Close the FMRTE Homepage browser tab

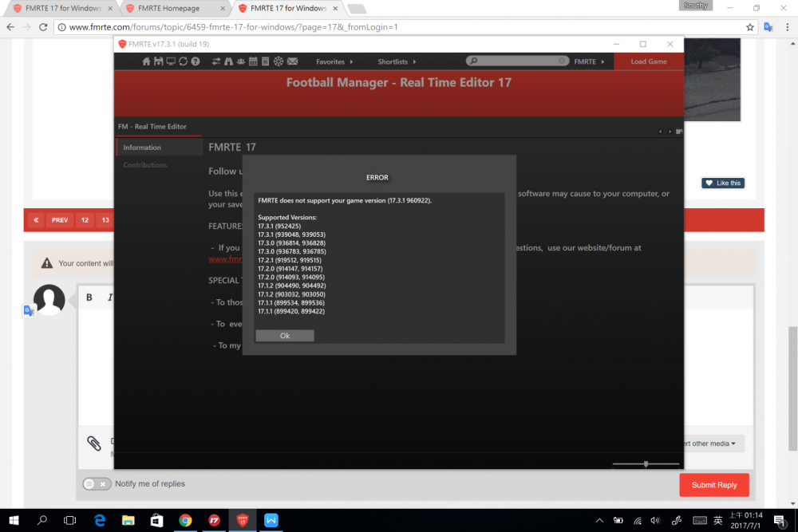point(223,8)
